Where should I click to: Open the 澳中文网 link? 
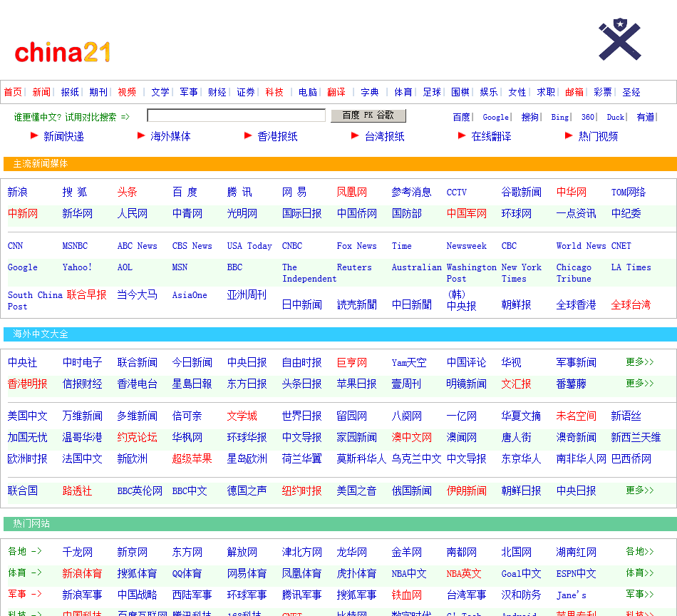point(412,438)
